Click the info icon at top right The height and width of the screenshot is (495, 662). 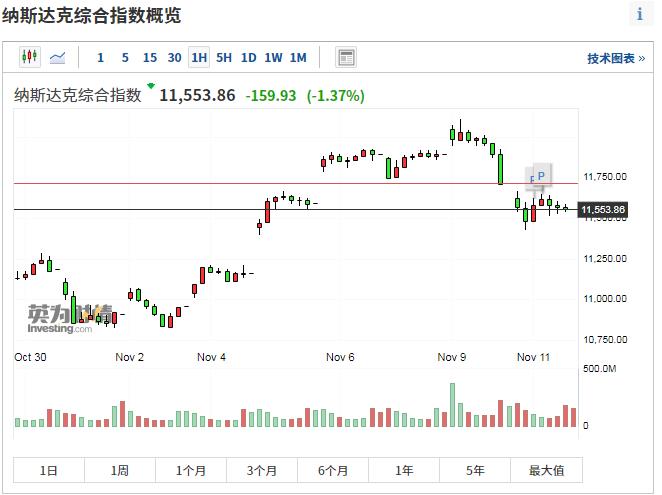pyautogui.click(x=640, y=15)
